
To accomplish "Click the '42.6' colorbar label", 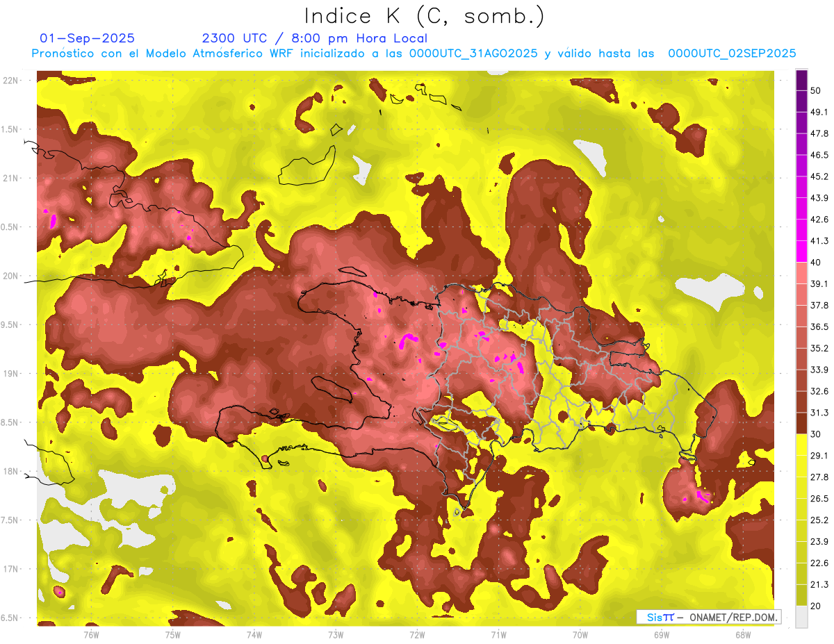I will click(x=819, y=220).
